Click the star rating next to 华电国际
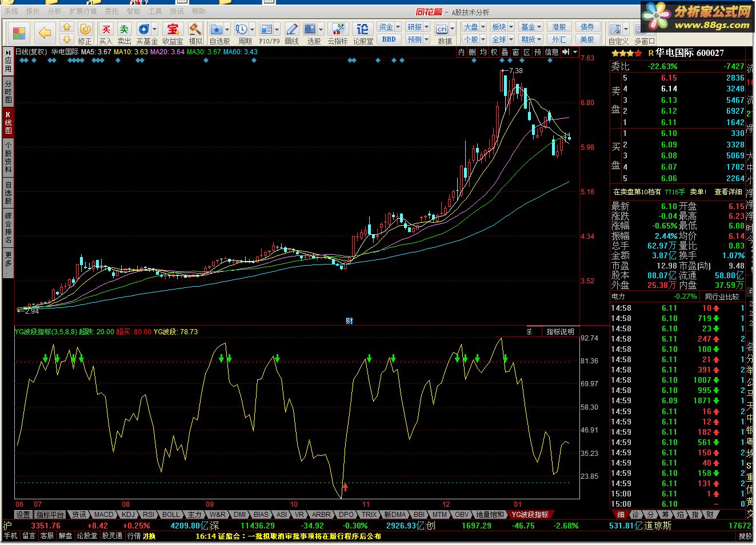The height and width of the screenshot is (545, 756). coord(626,53)
